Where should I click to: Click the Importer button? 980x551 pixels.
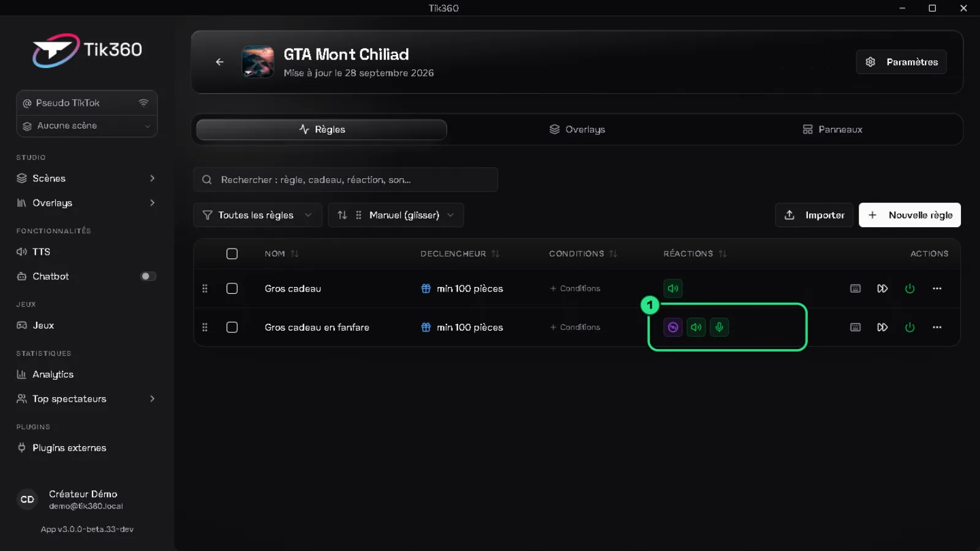[x=814, y=215]
